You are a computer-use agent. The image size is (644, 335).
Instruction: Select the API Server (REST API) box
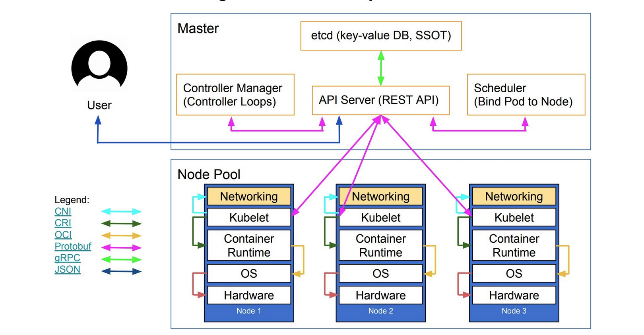coord(380,100)
